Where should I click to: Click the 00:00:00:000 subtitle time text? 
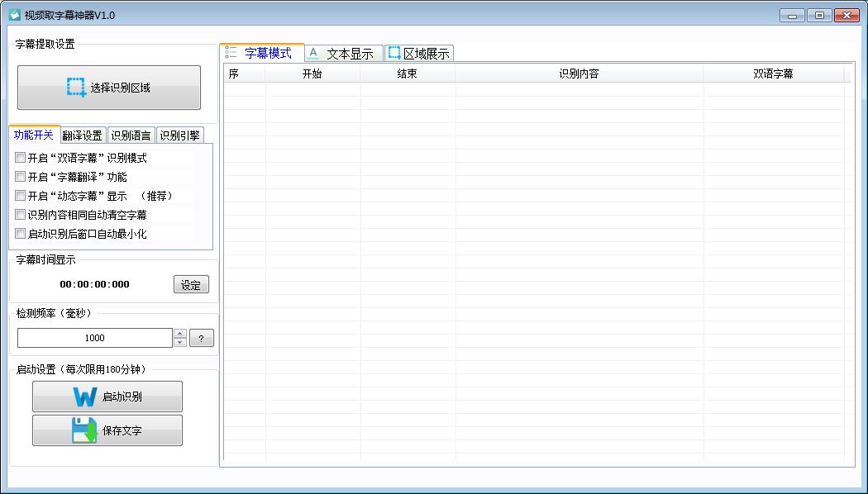click(95, 284)
